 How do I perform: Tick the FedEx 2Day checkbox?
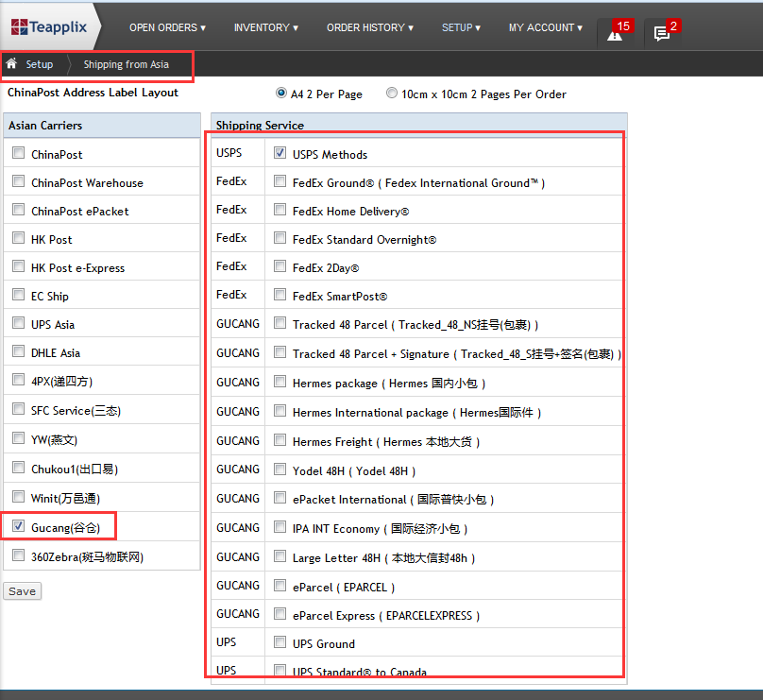280,265
